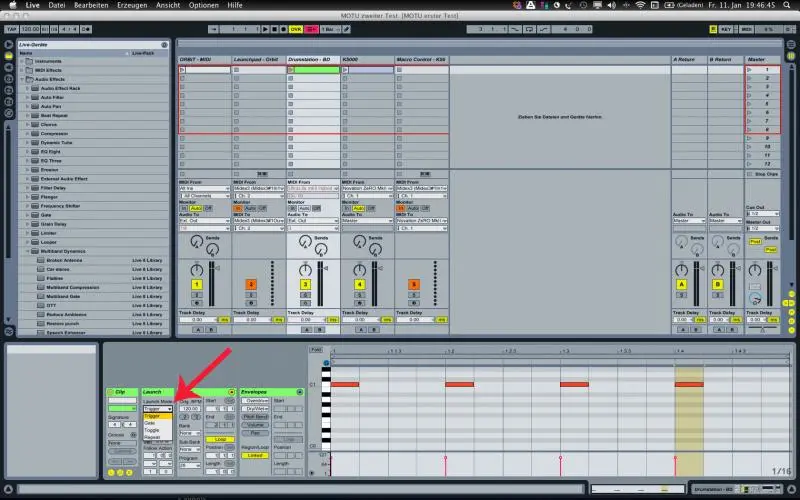Click track 3 activator button

(305, 285)
